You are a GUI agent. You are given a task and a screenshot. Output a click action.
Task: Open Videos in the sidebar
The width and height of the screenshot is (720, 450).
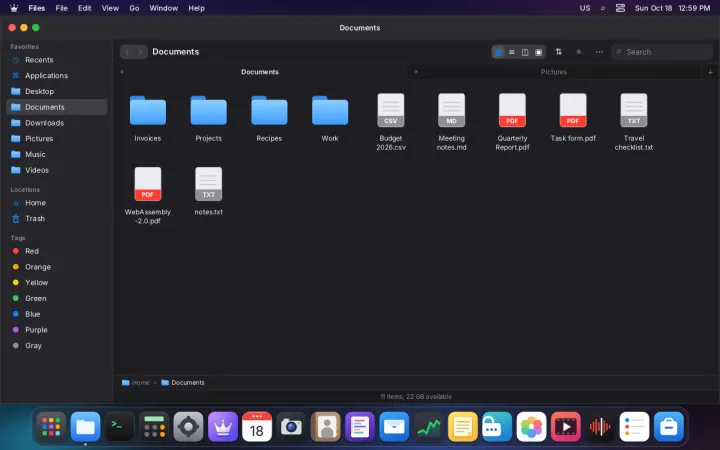[56, 170]
